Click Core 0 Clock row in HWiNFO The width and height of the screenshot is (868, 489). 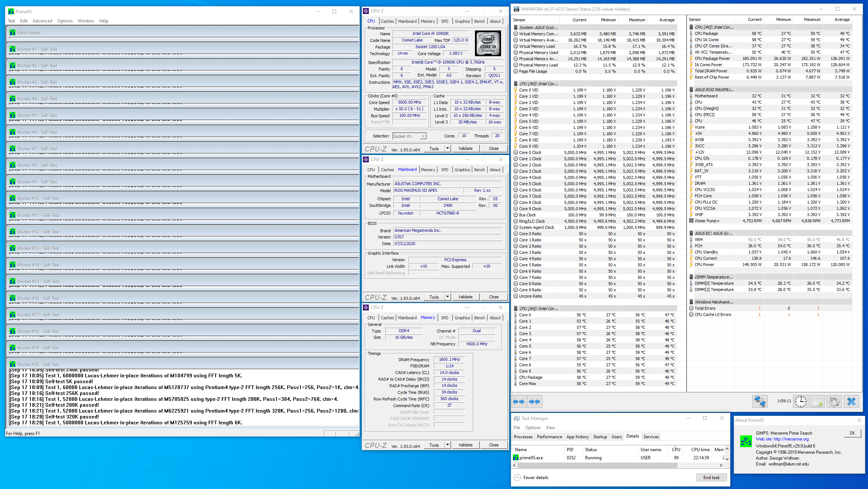pyautogui.click(x=594, y=152)
